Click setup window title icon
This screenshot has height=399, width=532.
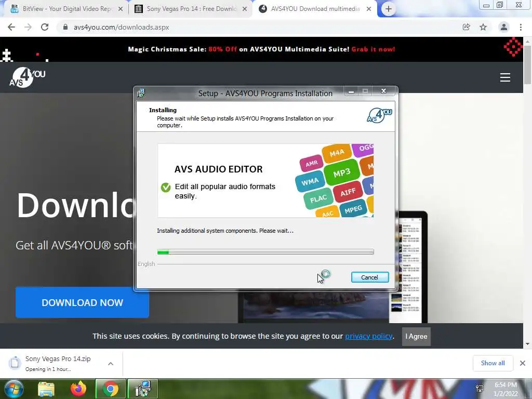tap(141, 92)
